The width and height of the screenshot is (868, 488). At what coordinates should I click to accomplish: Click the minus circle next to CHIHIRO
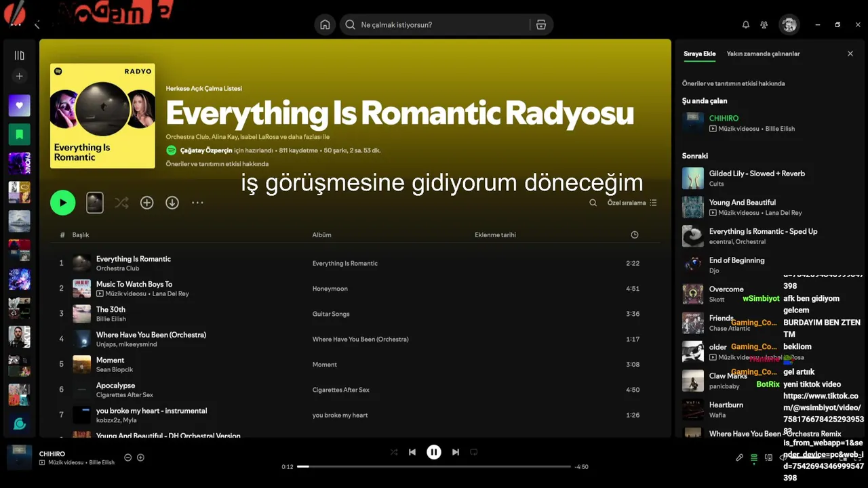pos(127,457)
